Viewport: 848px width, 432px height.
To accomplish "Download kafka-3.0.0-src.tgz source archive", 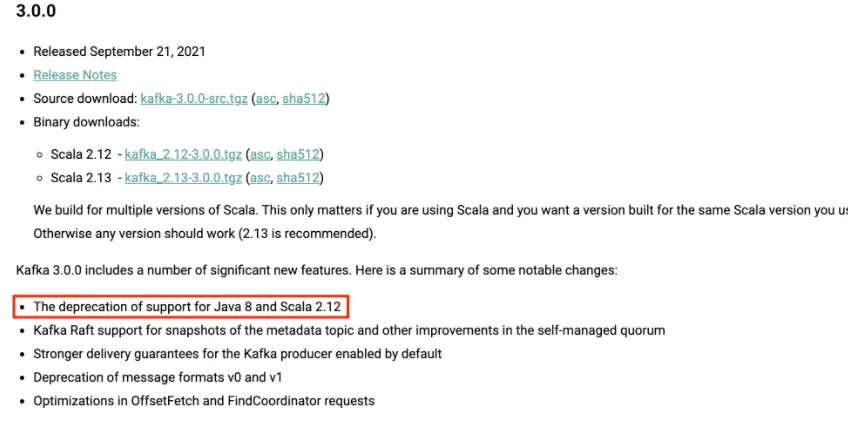I will (194, 99).
